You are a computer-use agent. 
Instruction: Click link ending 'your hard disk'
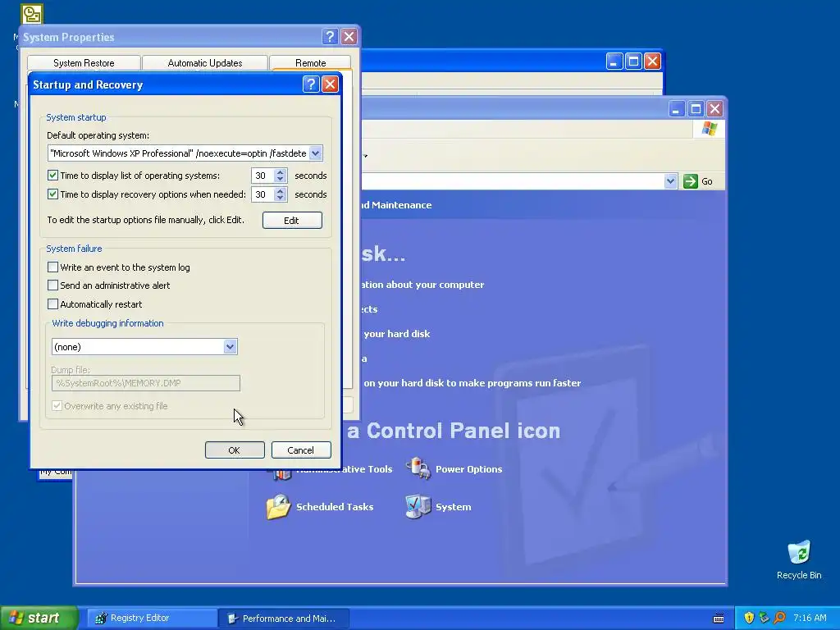[x=396, y=334]
